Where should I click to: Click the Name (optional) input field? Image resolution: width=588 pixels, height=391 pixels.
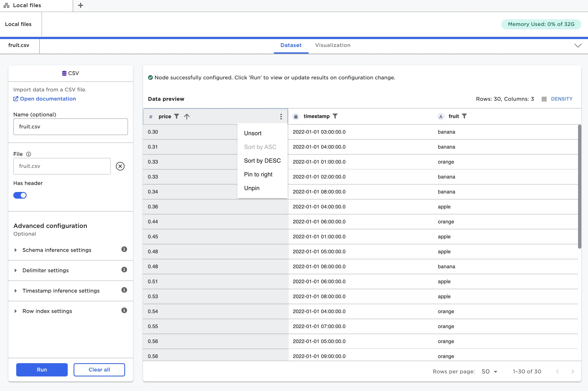pyautogui.click(x=71, y=127)
